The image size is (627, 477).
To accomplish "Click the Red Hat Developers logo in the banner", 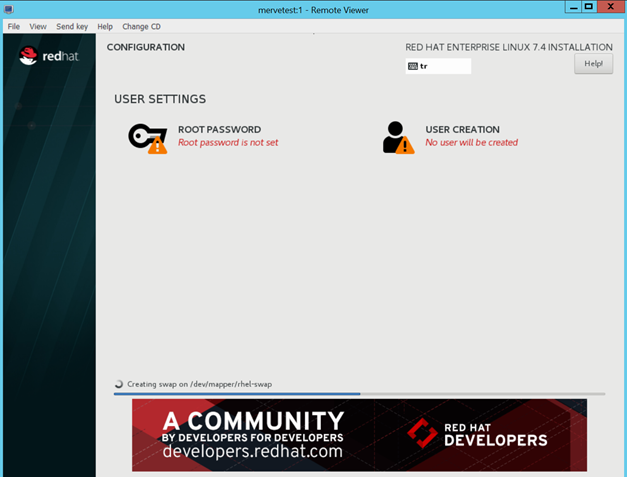I will point(477,434).
